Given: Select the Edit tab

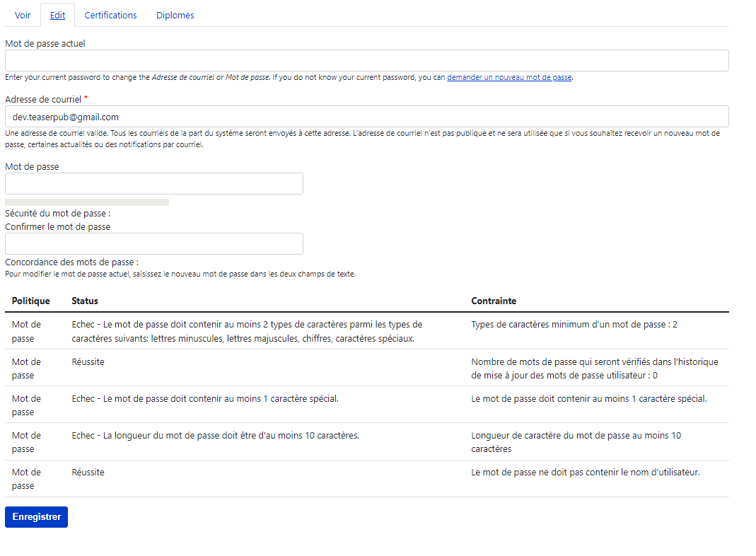Looking at the screenshot, I should click(x=57, y=15).
